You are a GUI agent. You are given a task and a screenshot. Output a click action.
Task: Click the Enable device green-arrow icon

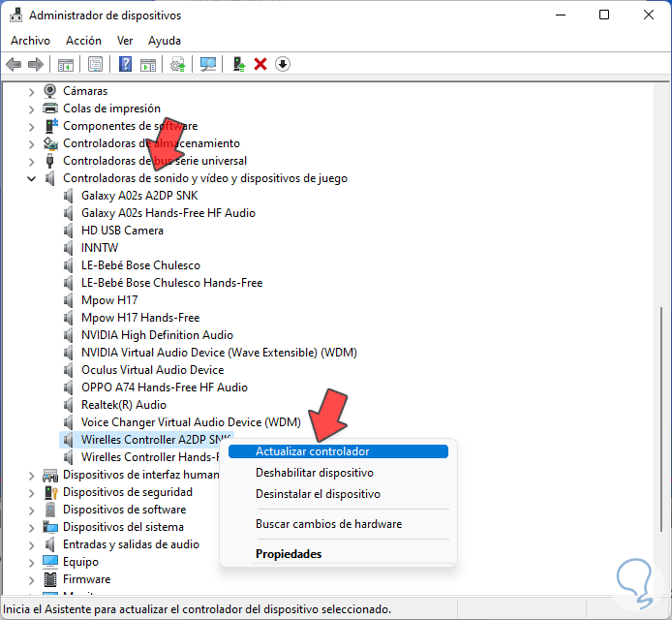click(239, 64)
